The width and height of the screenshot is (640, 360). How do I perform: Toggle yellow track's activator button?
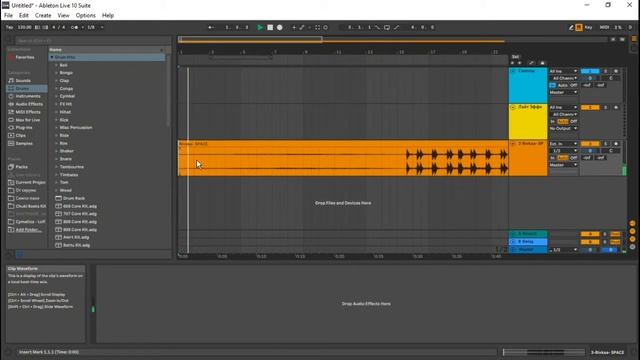pos(590,108)
